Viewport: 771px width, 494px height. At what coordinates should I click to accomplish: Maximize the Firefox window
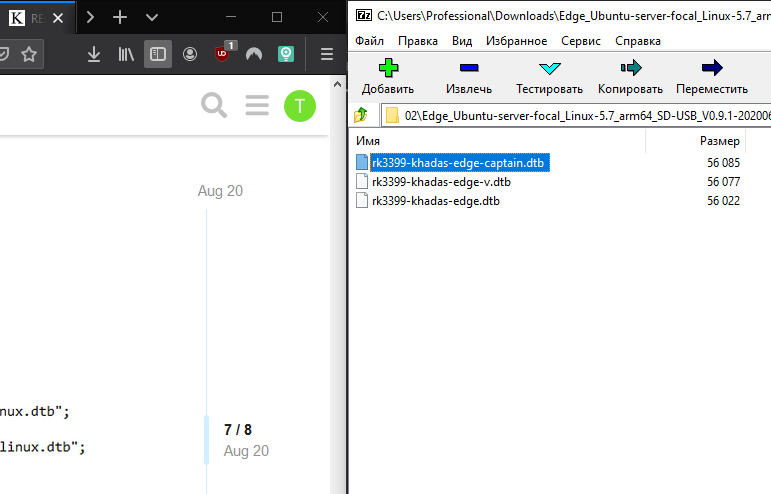pyautogui.click(x=277, y=17)
